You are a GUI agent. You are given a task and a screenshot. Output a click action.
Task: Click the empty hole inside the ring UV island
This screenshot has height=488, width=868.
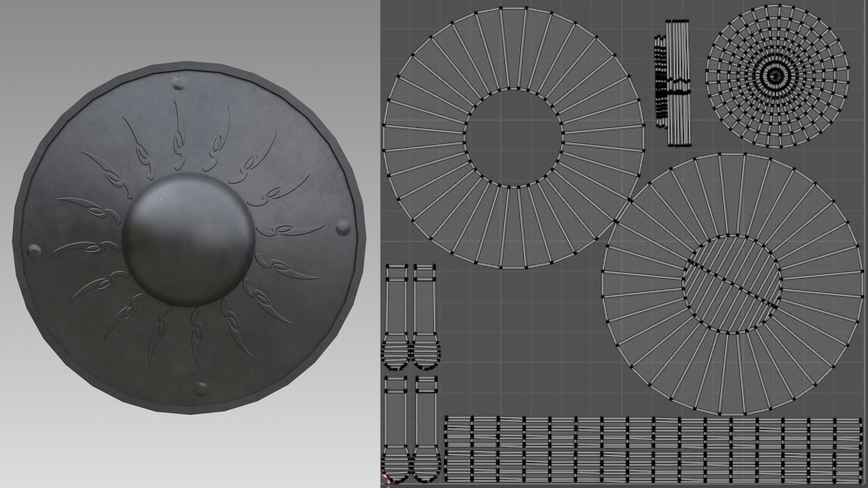coord(513,138)
